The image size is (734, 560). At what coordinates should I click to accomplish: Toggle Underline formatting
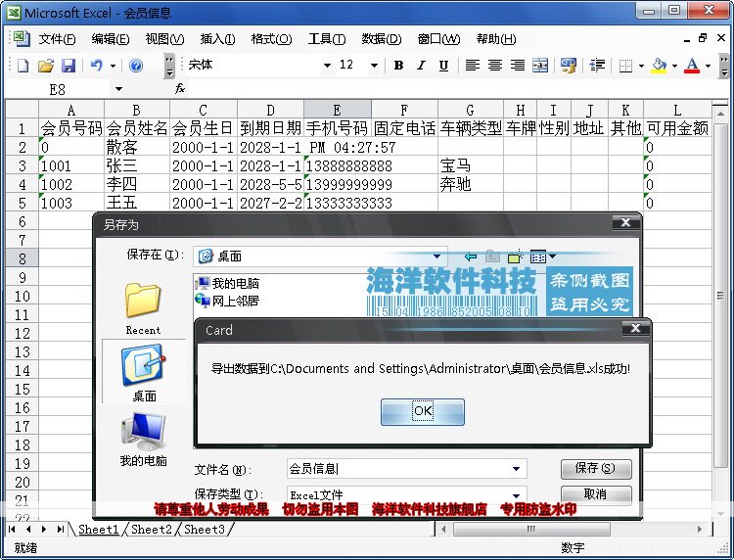443,66
